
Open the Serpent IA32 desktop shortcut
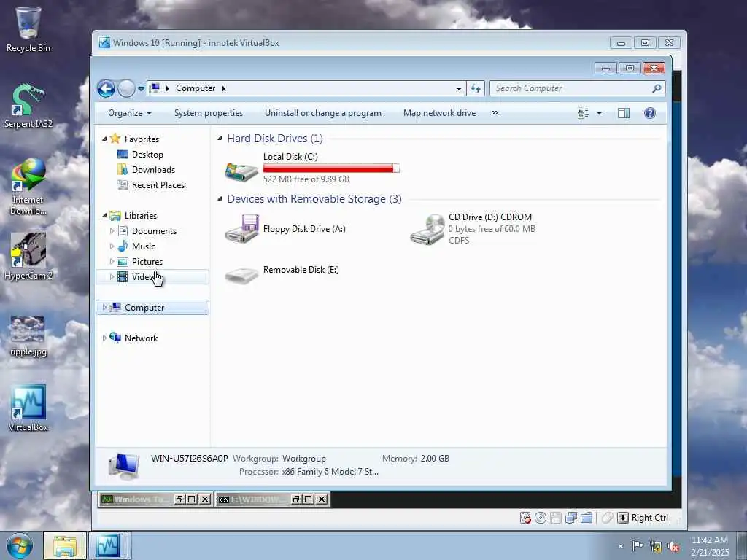coord(28,106)
